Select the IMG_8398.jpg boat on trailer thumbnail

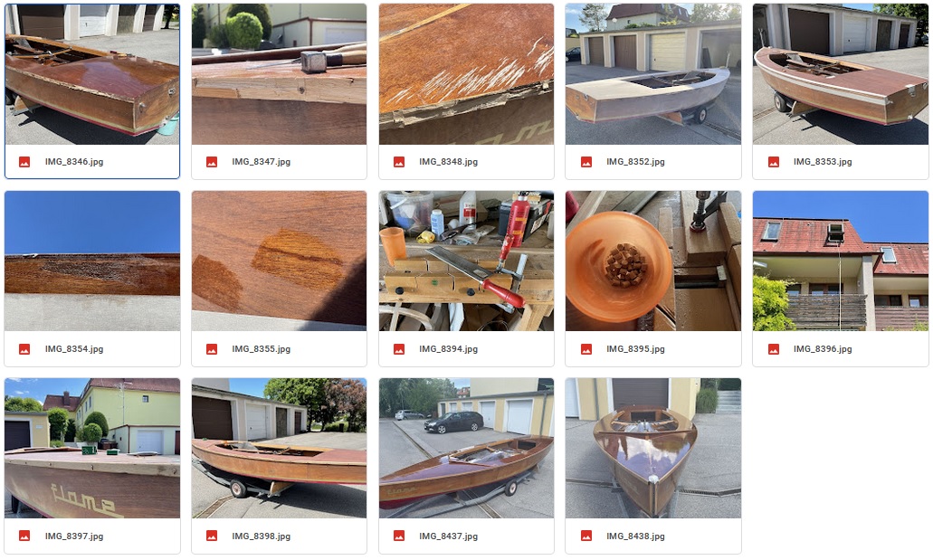pos(279,448)
